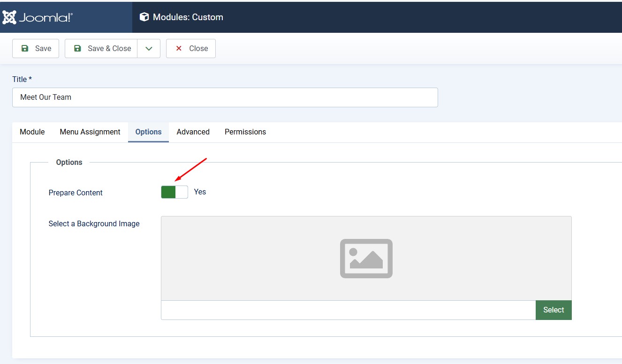Go to the Advanced tab
Screen dimensions: 622x364
[193, 132]
